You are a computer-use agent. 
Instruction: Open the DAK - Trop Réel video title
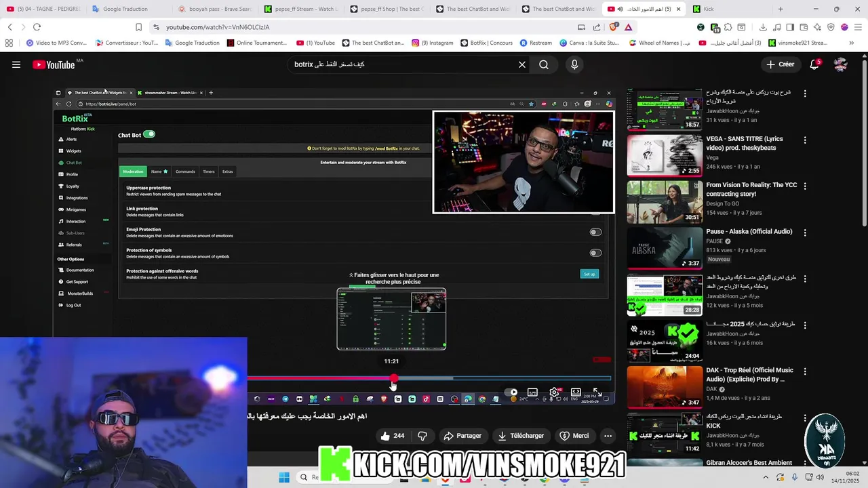(x=749, y=375)
